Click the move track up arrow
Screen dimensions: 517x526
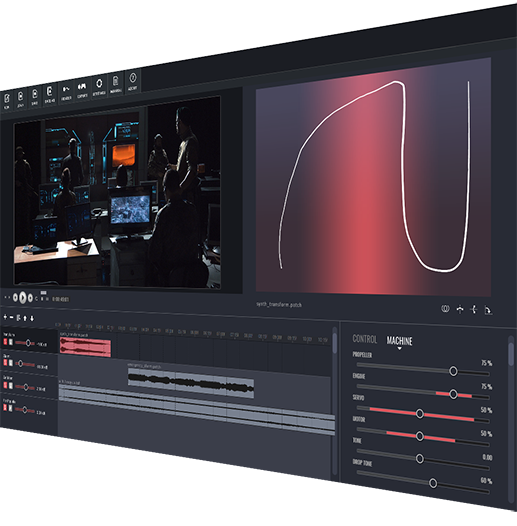click(x=25, y=318)
